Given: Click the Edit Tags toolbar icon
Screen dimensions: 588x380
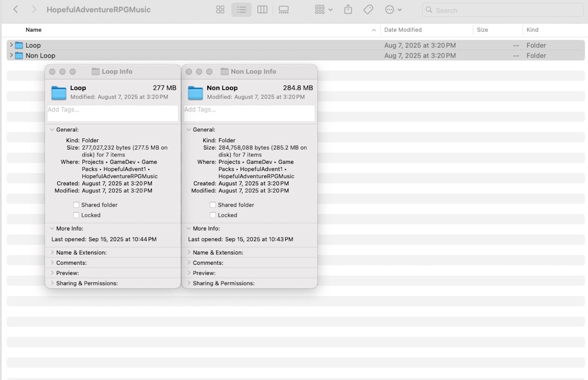Looking at the screenshot, I should point(368,10).
